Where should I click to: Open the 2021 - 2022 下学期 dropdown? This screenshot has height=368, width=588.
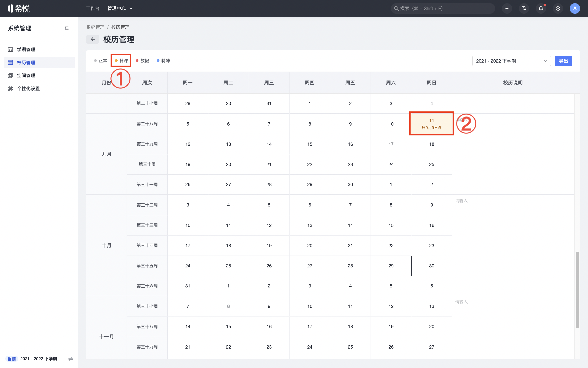pos(511,61)
